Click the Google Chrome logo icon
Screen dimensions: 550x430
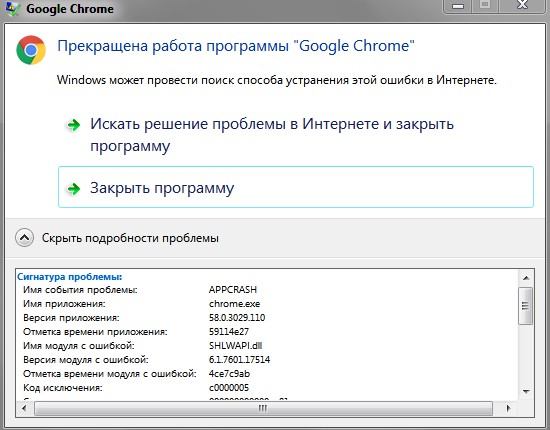point(31,50)
